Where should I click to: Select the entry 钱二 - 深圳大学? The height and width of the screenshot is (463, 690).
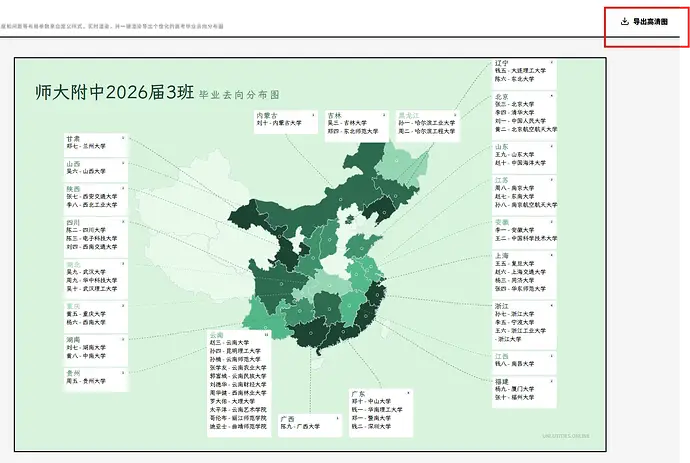click(371, 426)
